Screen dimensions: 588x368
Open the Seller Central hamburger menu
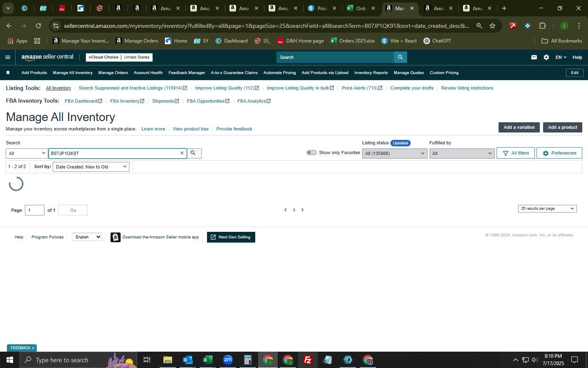pos(7,57)
